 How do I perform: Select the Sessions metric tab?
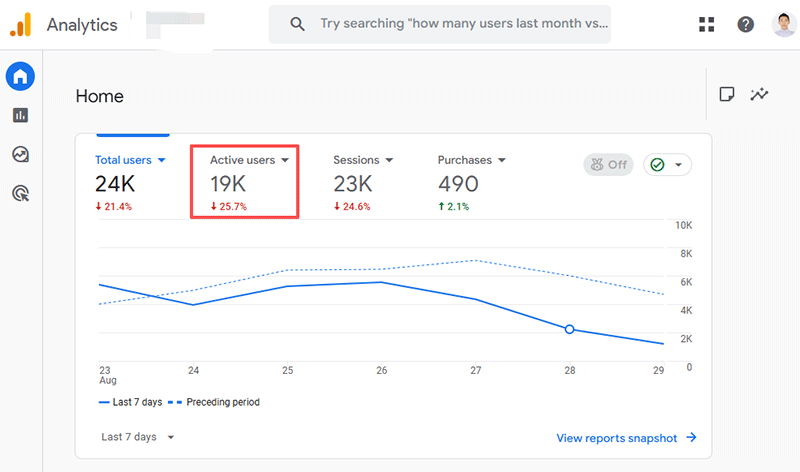363,160
